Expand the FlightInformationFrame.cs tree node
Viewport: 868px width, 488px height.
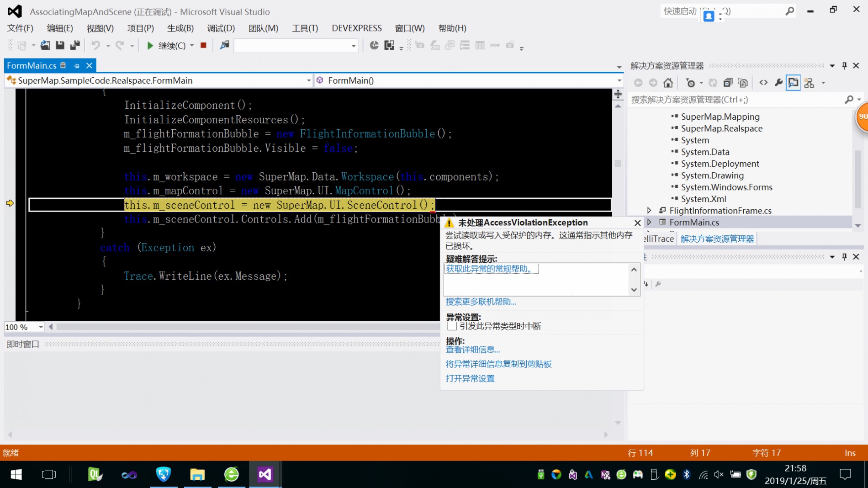pyautogui.click(x=649, y=210)
